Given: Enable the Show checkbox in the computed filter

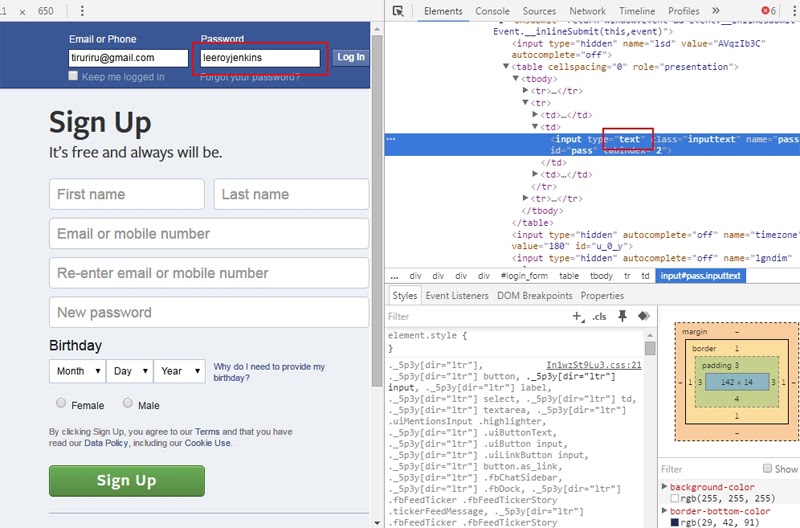Looking at the screenshot, I should (x=767, y=468).
